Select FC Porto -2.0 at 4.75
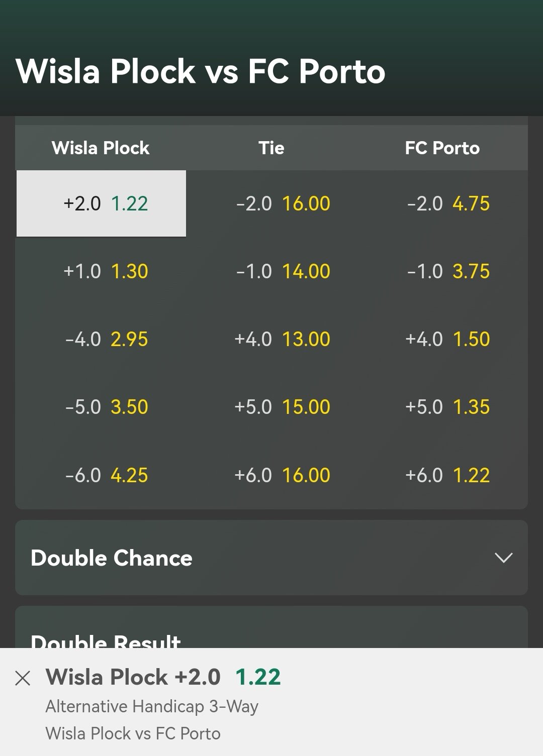Image resolution: width=543 pixels, height=756 pixels. tap(448, 203)
